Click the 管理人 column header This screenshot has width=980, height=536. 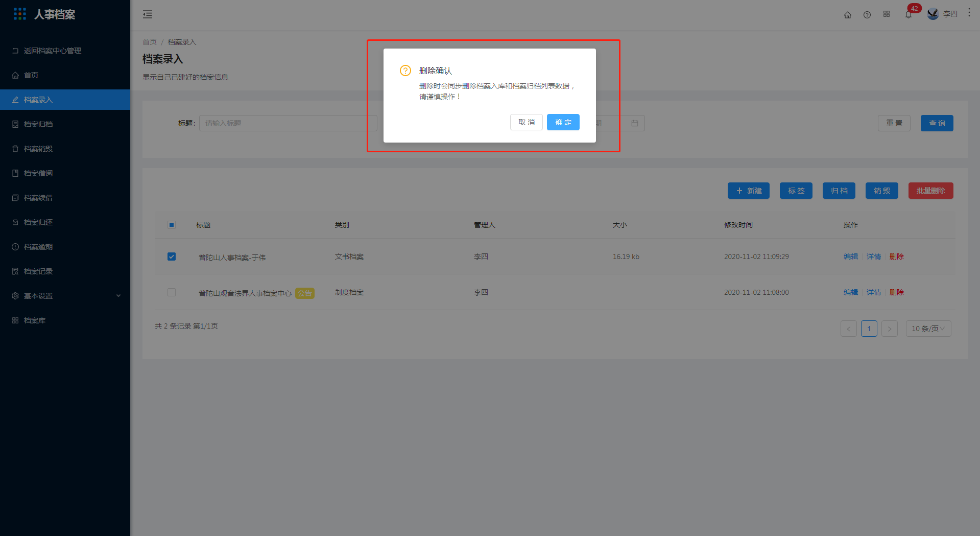click(x=485, y=225)
